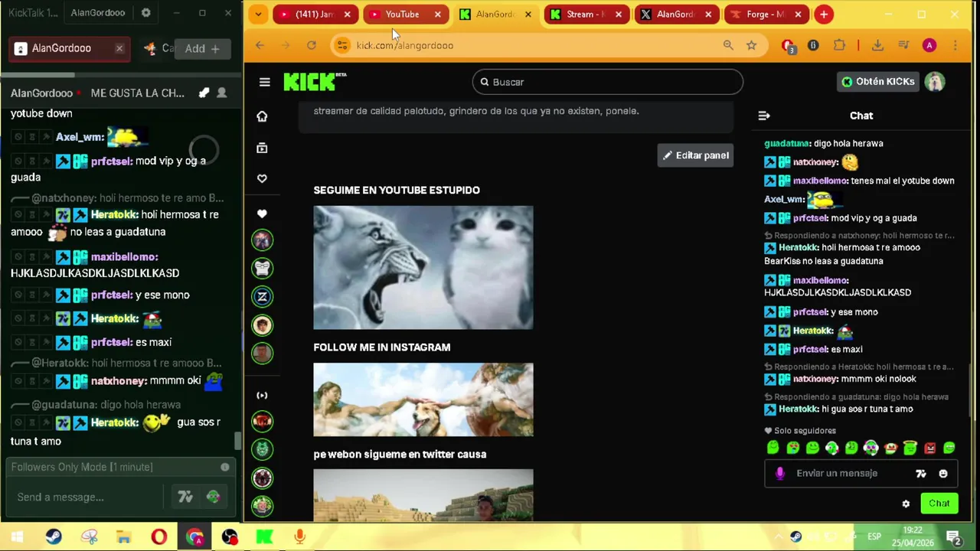Open Opera from the taskbar

coord(159,537)
